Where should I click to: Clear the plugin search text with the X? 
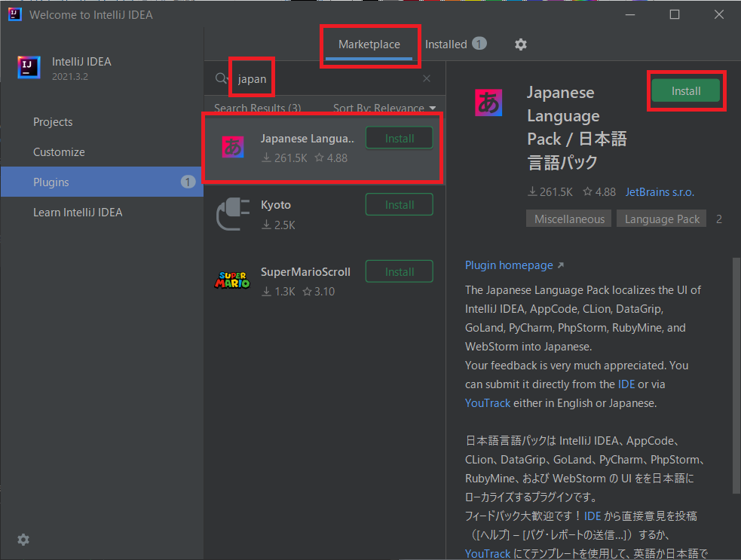[426, 78]
